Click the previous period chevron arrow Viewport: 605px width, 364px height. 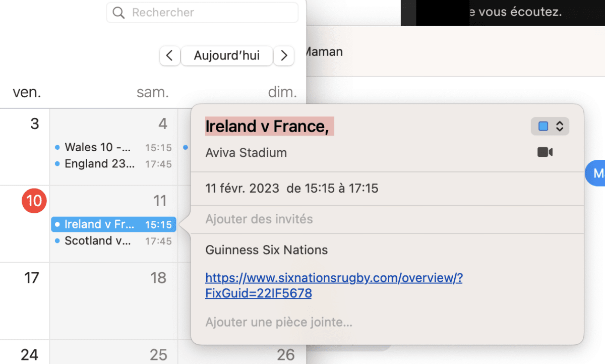click(x=169, y=55)
